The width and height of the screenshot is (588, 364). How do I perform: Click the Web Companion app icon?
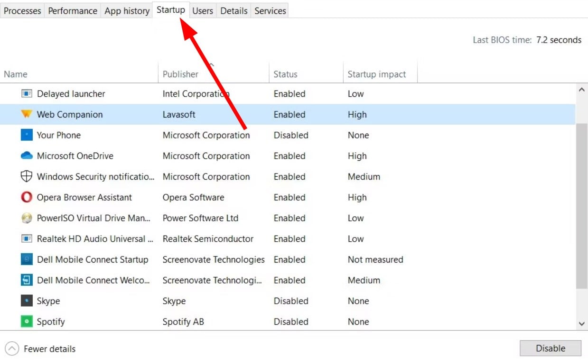pyautogui.click(x=27, y=115)
